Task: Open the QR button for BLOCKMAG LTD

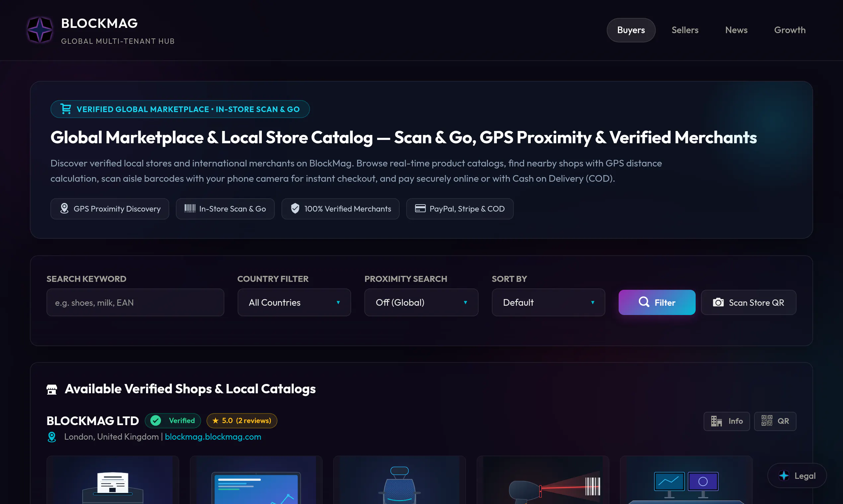Action: coord(775,421)
